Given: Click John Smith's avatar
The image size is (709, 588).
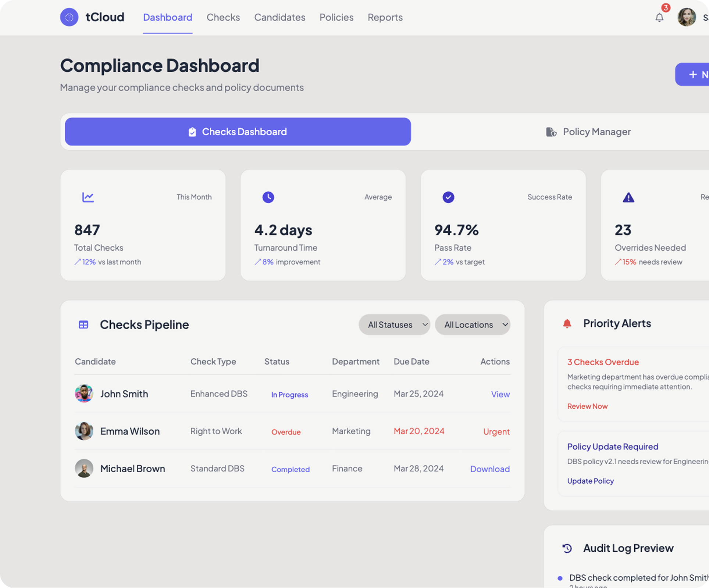Looking at the screenshot, I should point(84,394).
